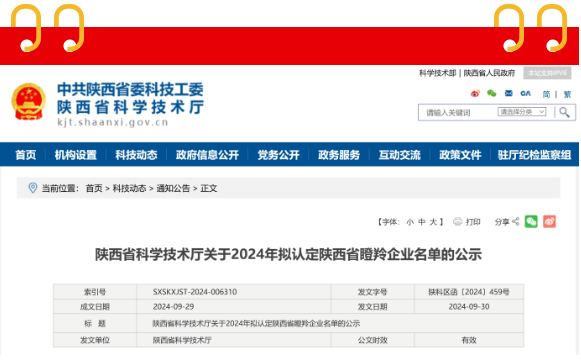
Task: Open 机构设置 menu
Action: coord(76,155)
